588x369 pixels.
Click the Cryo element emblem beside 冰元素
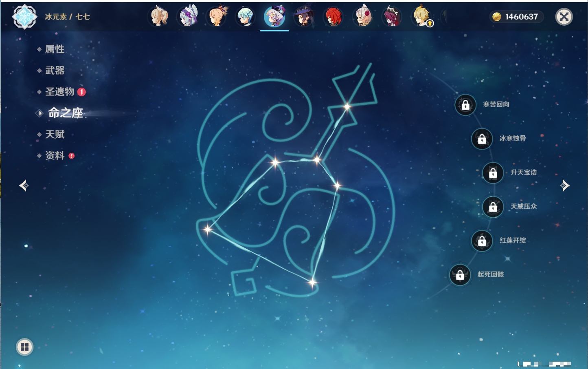24,17
